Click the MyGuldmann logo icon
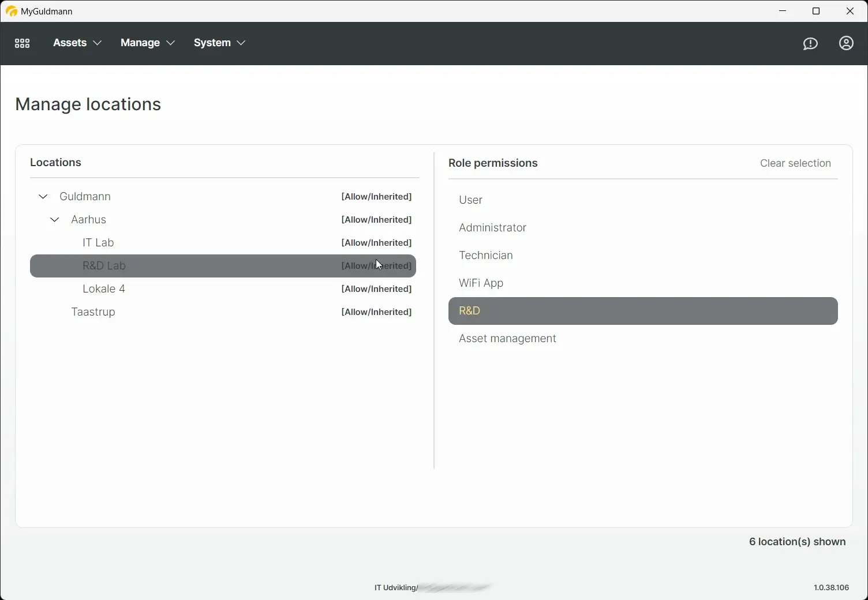Screen dimensions: 868x600 (12, 11)
